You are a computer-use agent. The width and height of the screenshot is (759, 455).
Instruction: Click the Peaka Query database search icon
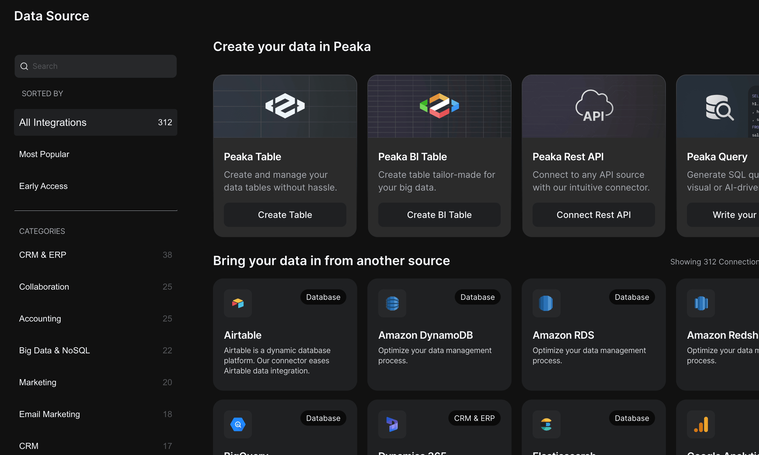(x=719, y=107)
